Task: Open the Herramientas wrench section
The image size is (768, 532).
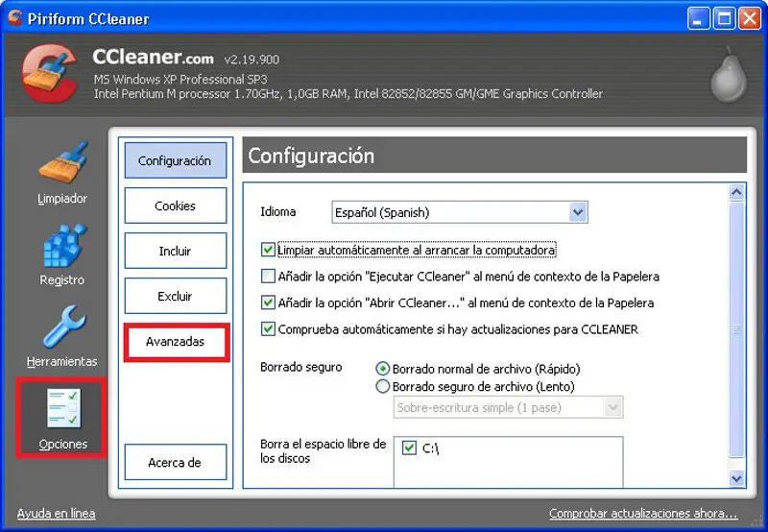Action: [62, 336]
